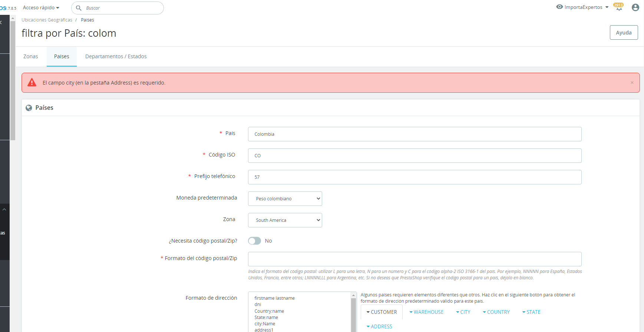Dismiss the red error alert

(632, 83)
